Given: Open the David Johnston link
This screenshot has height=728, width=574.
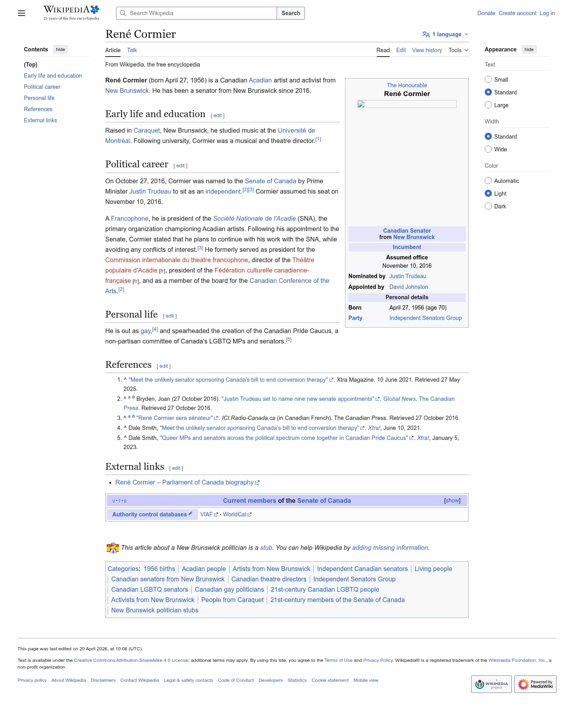Looking at the screenshot, I should (409, 287).
